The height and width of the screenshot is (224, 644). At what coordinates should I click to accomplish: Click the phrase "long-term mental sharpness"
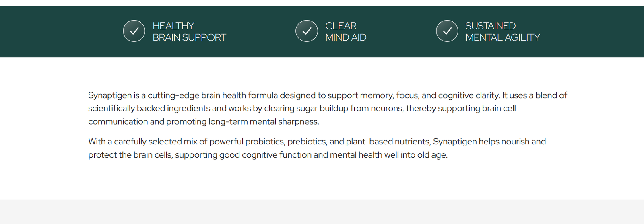coord(263,121)
